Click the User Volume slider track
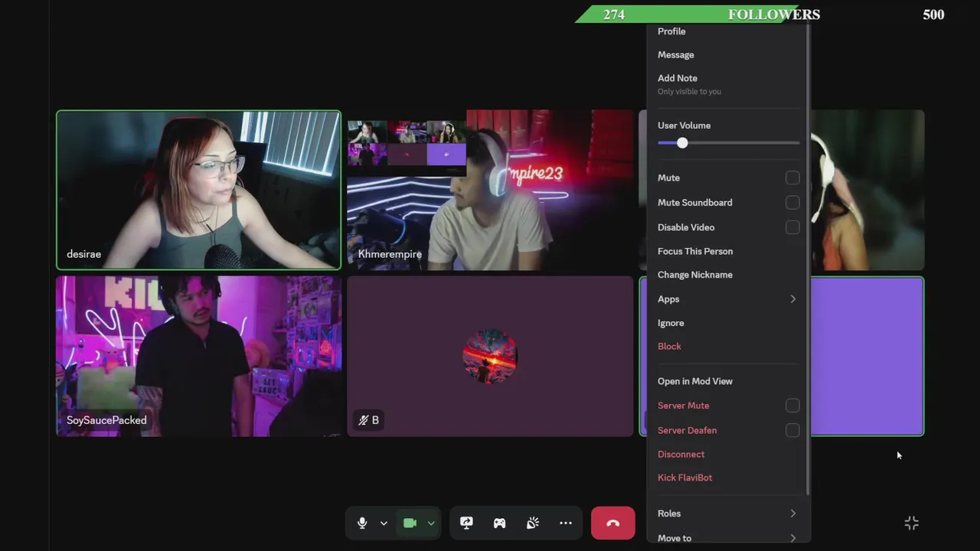This screenshot has height=551, width=980. click(729, 143)
